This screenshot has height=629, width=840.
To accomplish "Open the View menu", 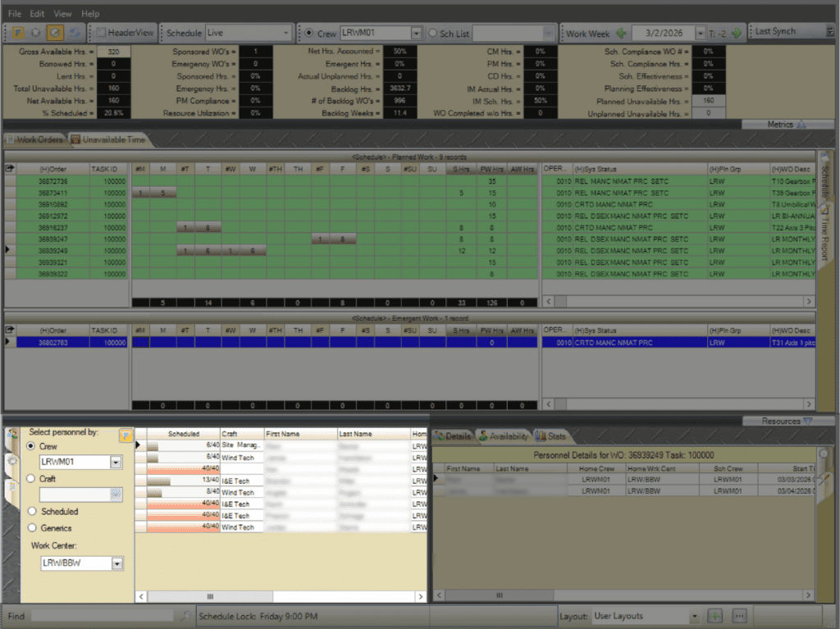I will click(x=62, y=14).
